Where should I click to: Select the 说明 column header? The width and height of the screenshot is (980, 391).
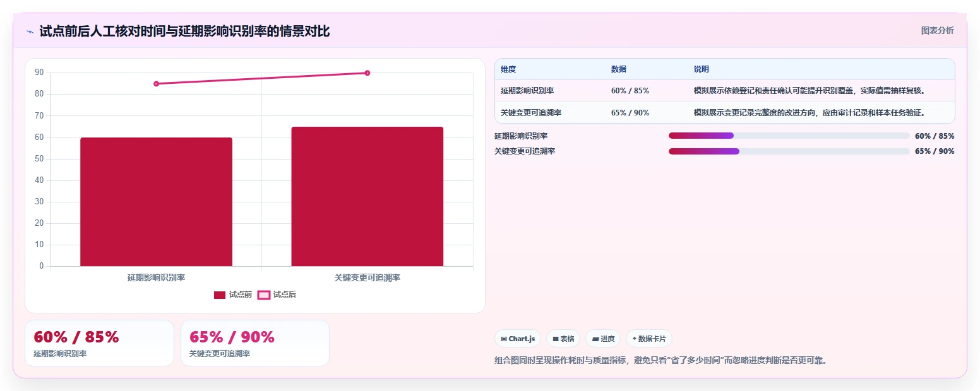pos(702,69)
